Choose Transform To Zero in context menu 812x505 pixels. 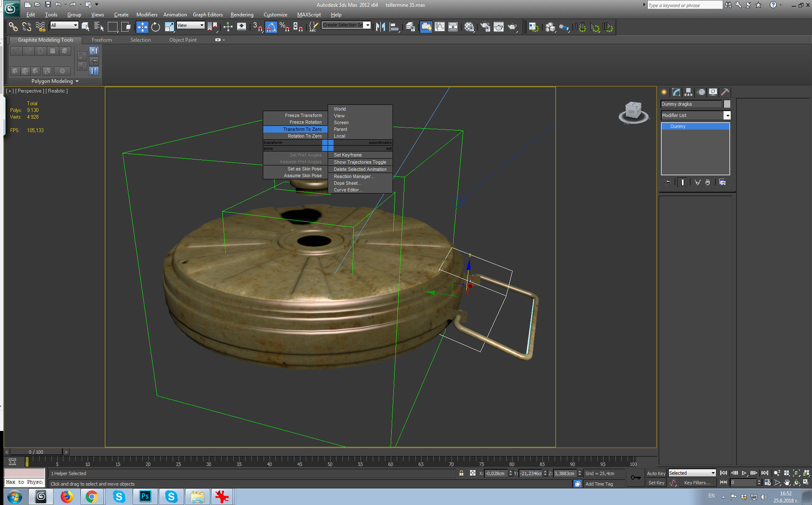[x=302, y=129]
